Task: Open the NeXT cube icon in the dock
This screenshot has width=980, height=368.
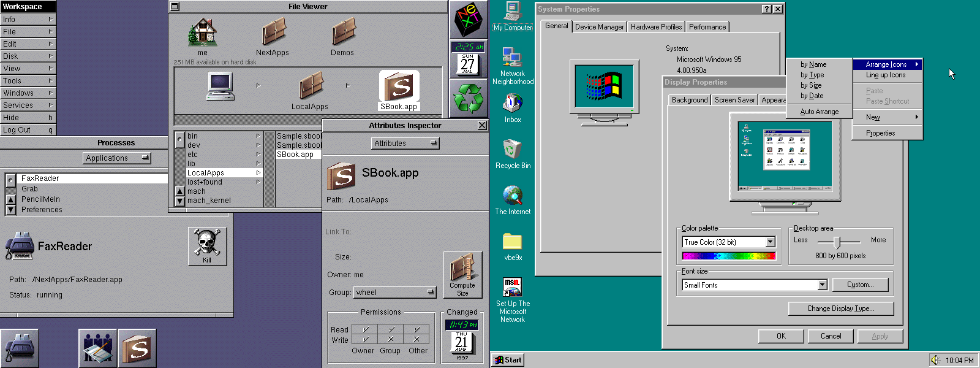Action: [x=469, y=20]
